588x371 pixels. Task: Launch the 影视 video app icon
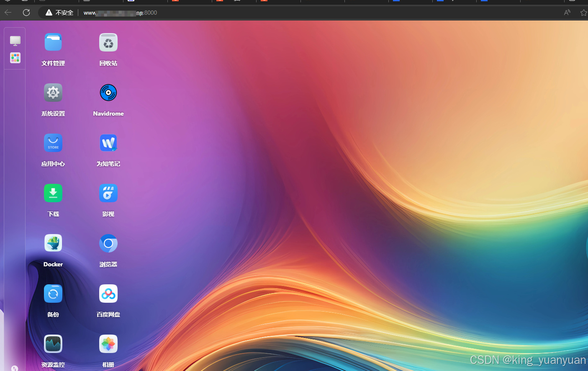(108, 193)
